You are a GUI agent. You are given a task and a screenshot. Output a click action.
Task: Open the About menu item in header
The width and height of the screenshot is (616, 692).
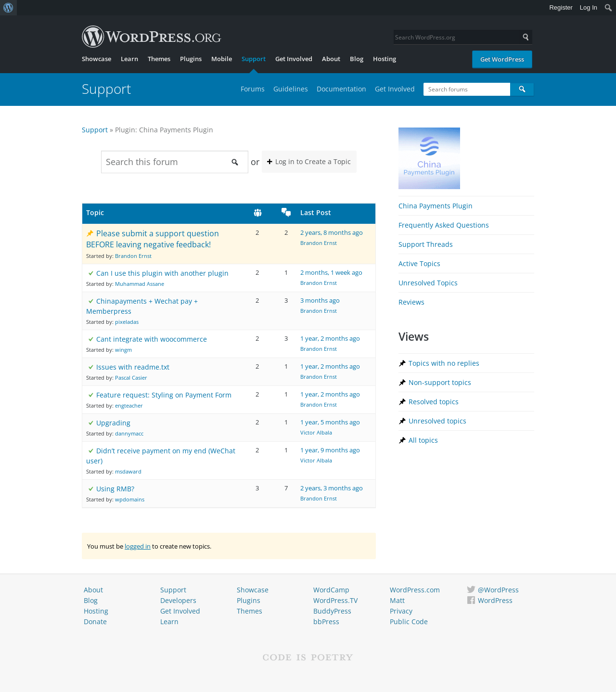[x=331, y=59]
